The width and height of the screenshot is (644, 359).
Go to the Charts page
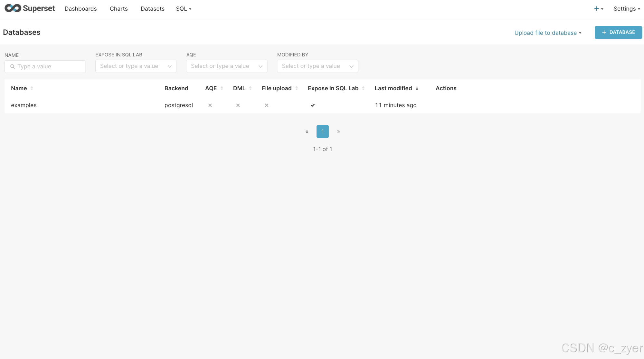point(118,9)
